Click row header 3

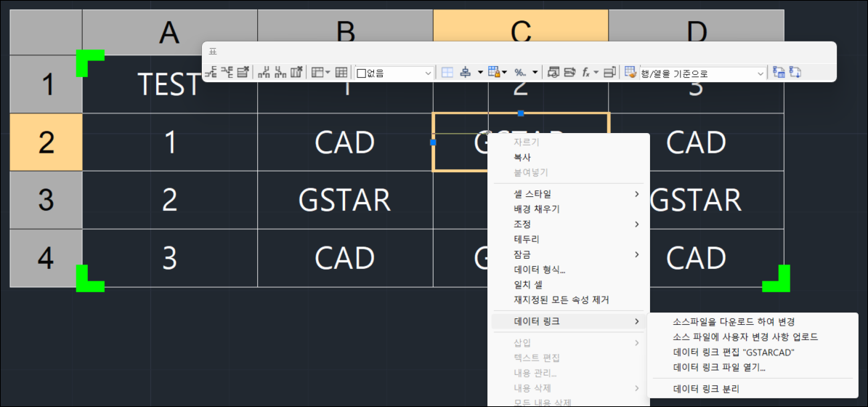coord(46,200)
